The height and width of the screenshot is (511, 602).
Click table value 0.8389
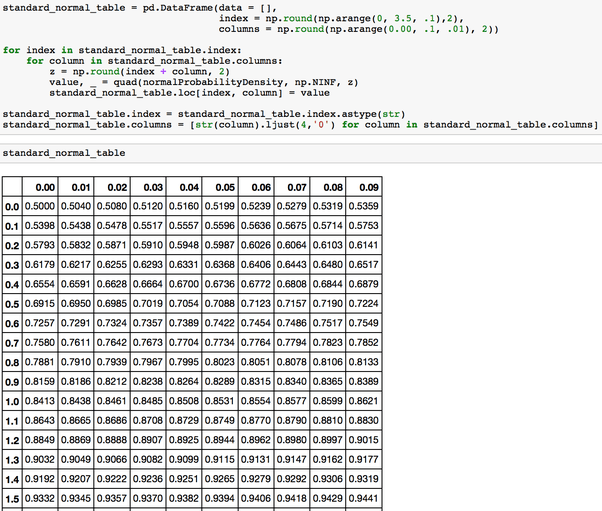[364, 382]
